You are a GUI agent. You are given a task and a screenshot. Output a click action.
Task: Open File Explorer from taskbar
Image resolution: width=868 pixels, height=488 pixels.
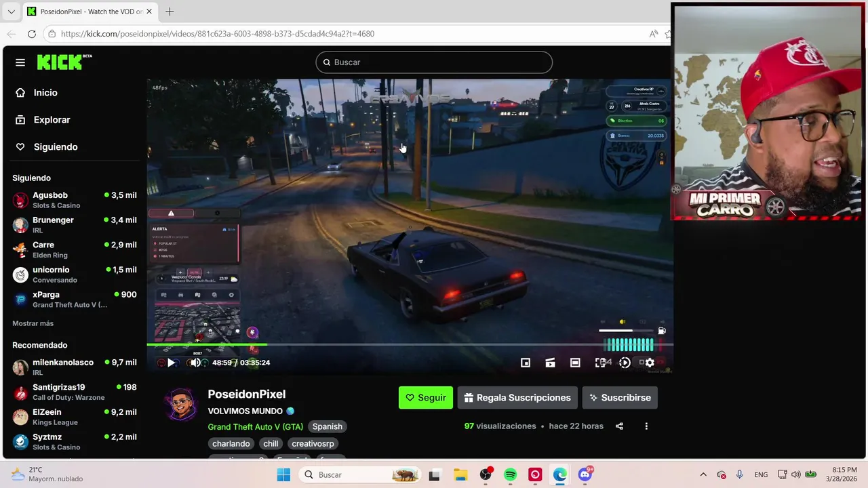pyautogui.click(x=460, y=475)
